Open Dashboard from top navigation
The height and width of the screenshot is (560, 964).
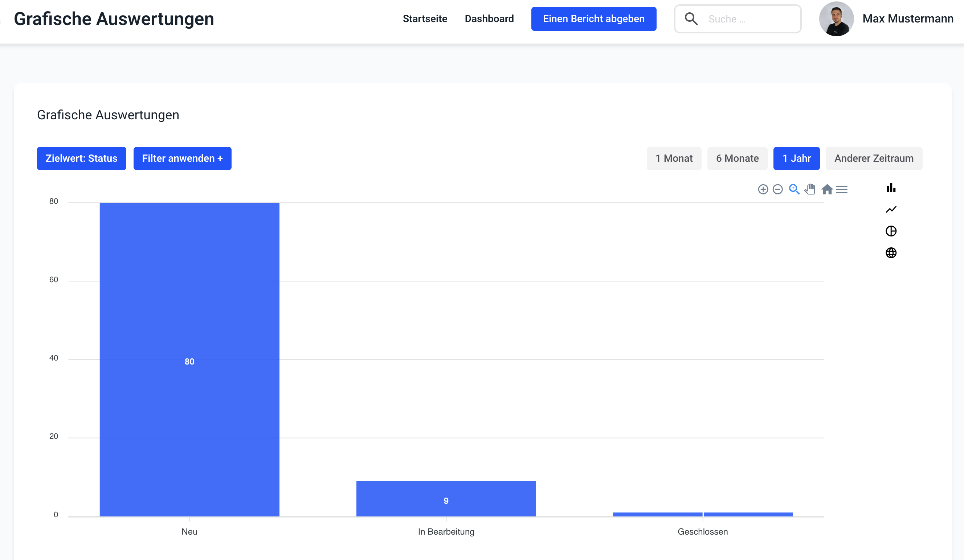point(489,19)
